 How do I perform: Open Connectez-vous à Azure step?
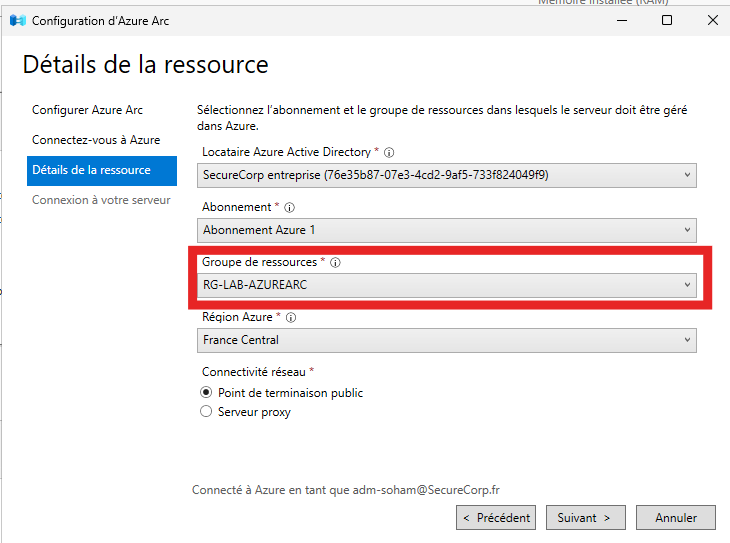(x=96, y=140)
